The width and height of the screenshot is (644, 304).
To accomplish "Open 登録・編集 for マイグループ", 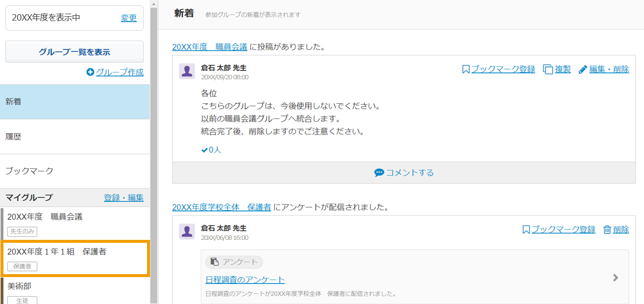I will (x=124, y=198).
